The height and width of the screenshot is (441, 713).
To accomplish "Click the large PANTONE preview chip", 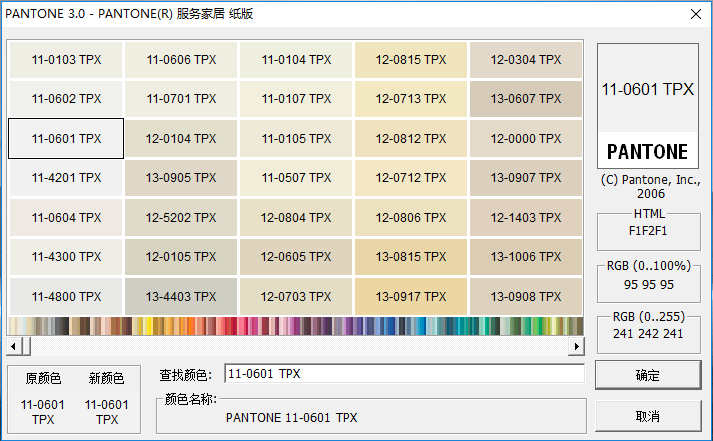I will click(x=648, y=106).
